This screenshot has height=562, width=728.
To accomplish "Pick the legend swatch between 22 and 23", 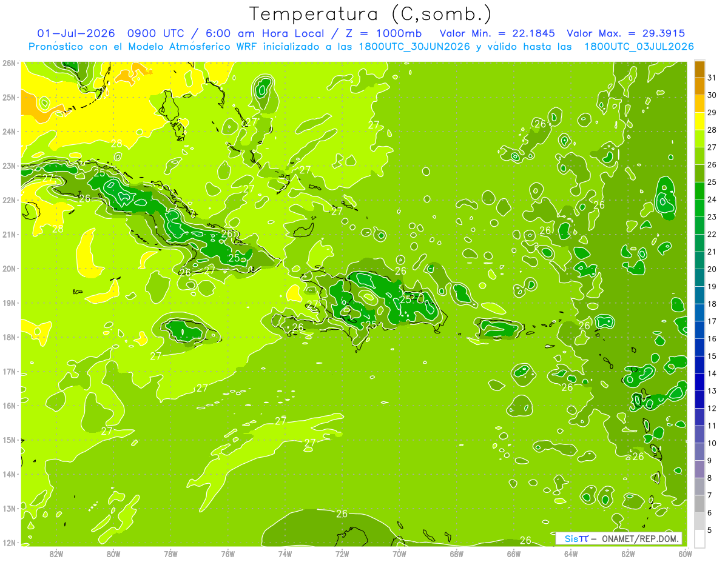I will click(x=699, y=226).
